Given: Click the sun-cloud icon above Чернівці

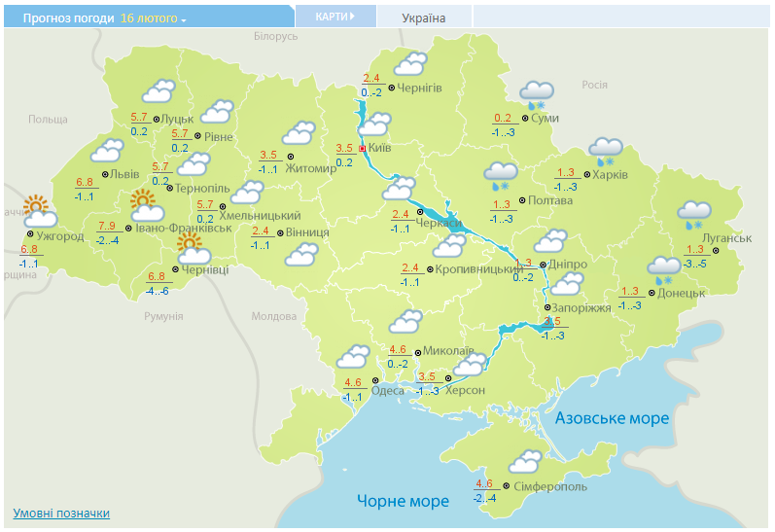Looking at the screenshot, I should [194, 250].
